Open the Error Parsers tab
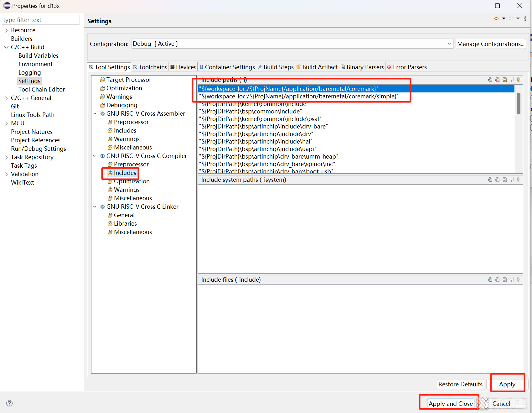 coord(407,67)
